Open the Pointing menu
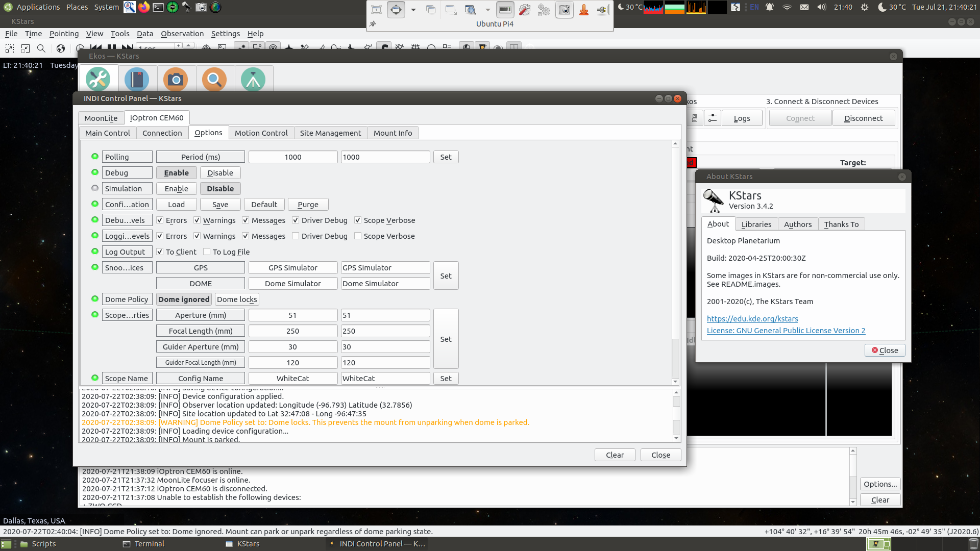980x551 pixels. tap(64, 34)
